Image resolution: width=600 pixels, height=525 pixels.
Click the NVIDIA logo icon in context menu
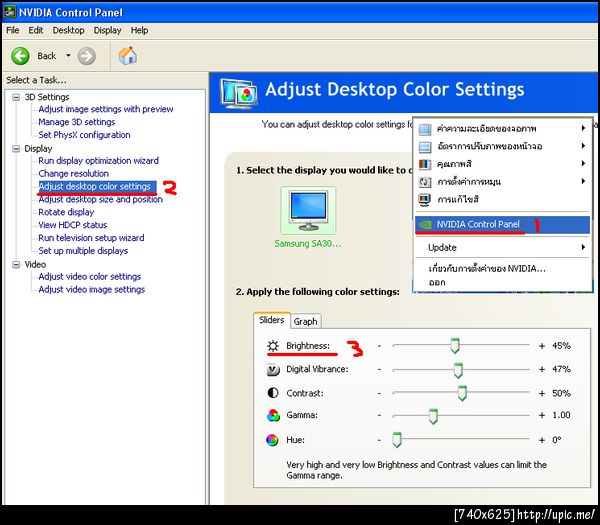tap(425, 225)
